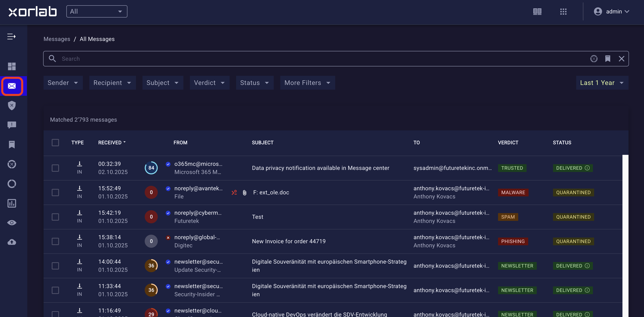This screenshot has height=317, width=644.
Task: Sort by RECEIVED column header
Action: pos(112,143)
